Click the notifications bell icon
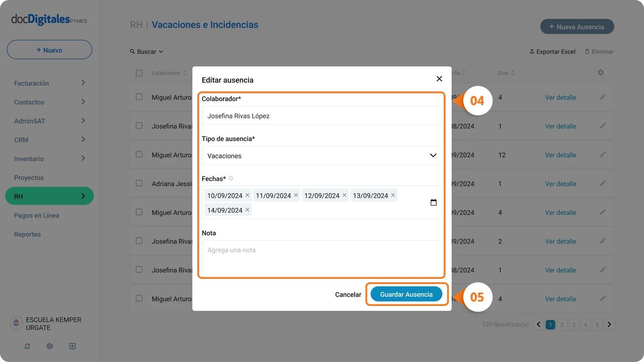This screenshot has height=362, width=644. click(x=27, y=346)
